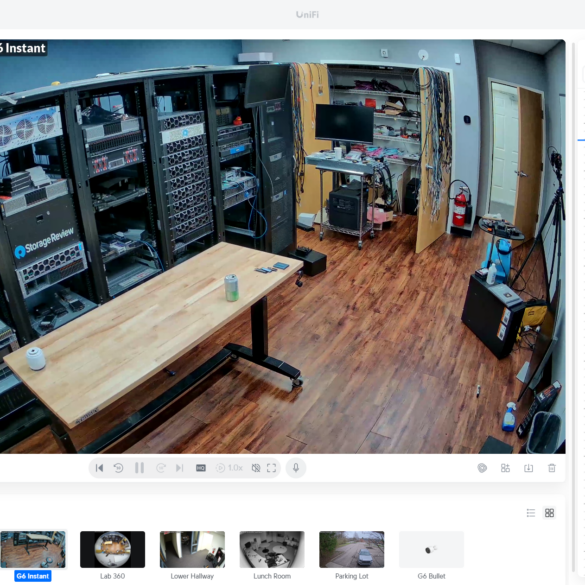Click the G6 Instant label
This screenshot has height=585, width=585.
33,576
